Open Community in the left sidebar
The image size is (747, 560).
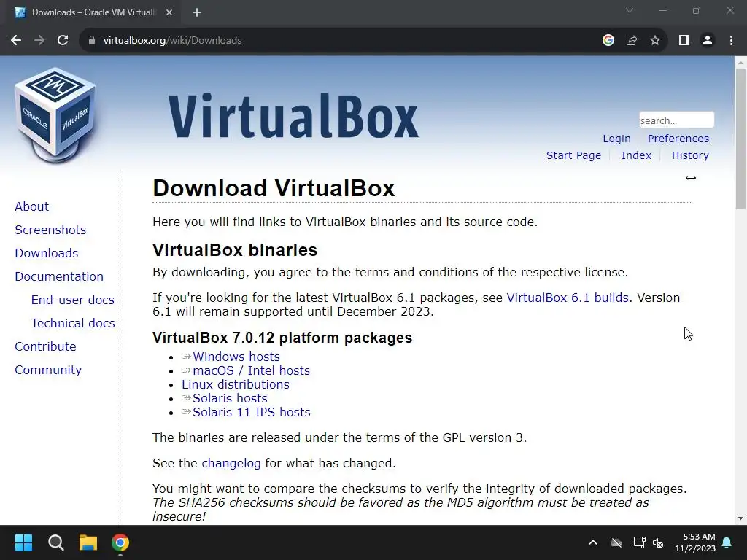48,370
